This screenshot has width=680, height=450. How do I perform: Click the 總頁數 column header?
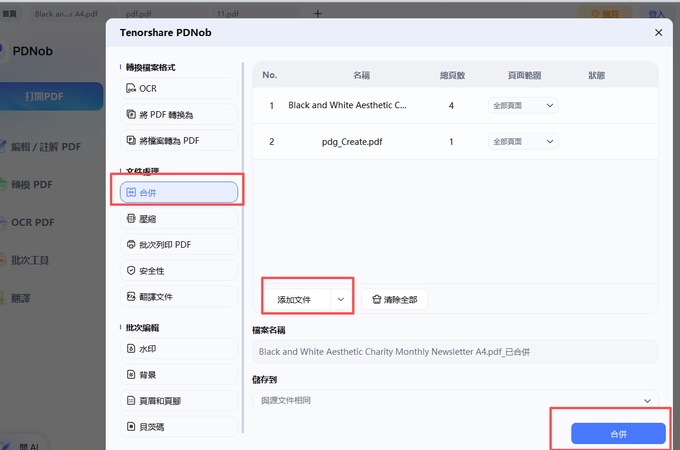pyautogui.click(x=452, y=75)
